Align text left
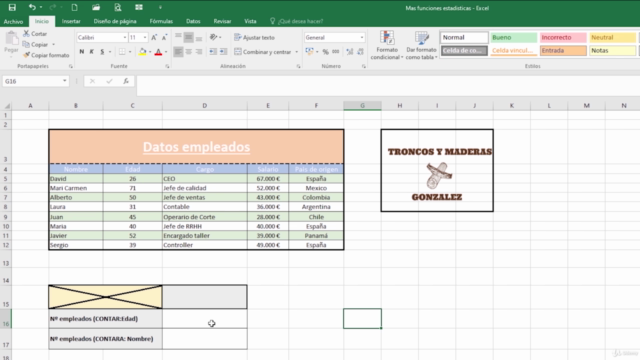This screenshot has width=640, height=360. (178, 52)
